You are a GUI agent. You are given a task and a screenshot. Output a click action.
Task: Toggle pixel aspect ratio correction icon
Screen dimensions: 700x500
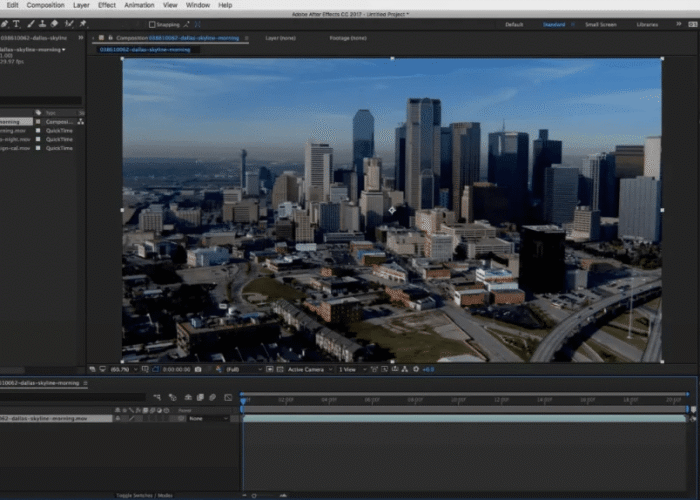coord(374,369)
